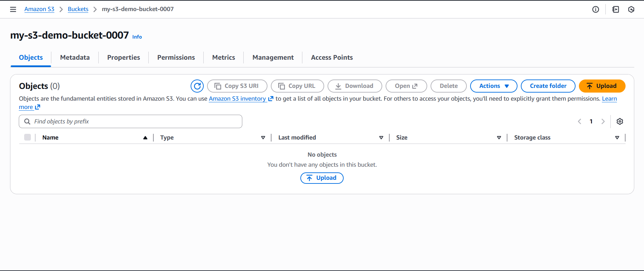Open the CloudShell panel icon

coord(615,9)
